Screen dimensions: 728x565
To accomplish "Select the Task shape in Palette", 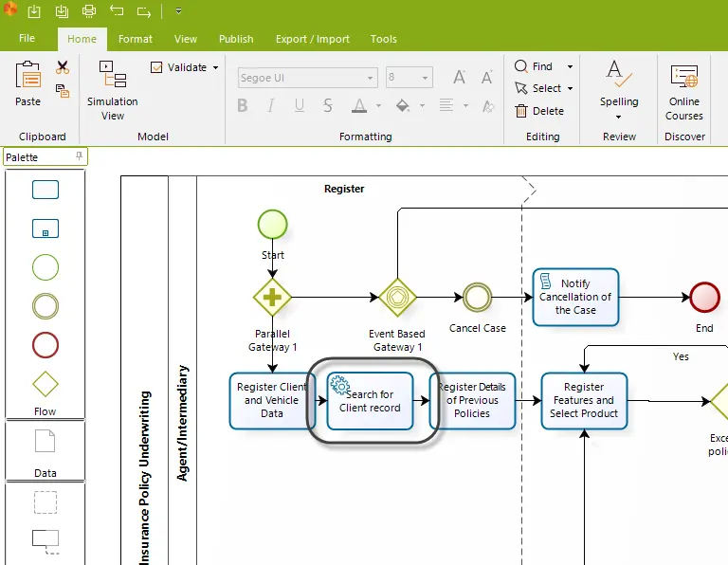I will click(x=45, y=190).
